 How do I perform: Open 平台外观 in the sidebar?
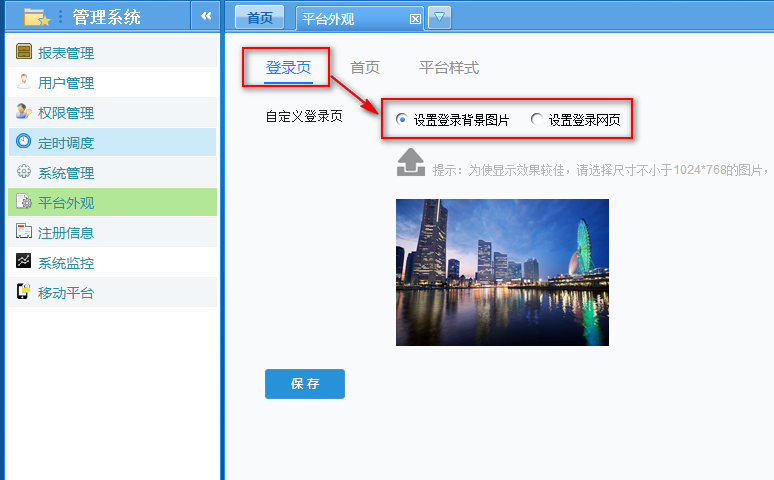113,202
